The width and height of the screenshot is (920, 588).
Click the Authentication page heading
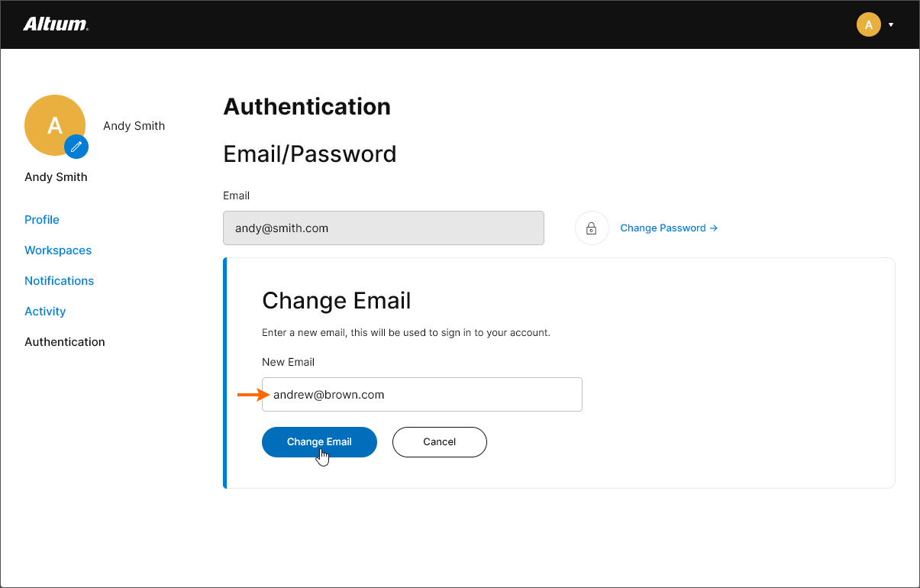[307, 107]
